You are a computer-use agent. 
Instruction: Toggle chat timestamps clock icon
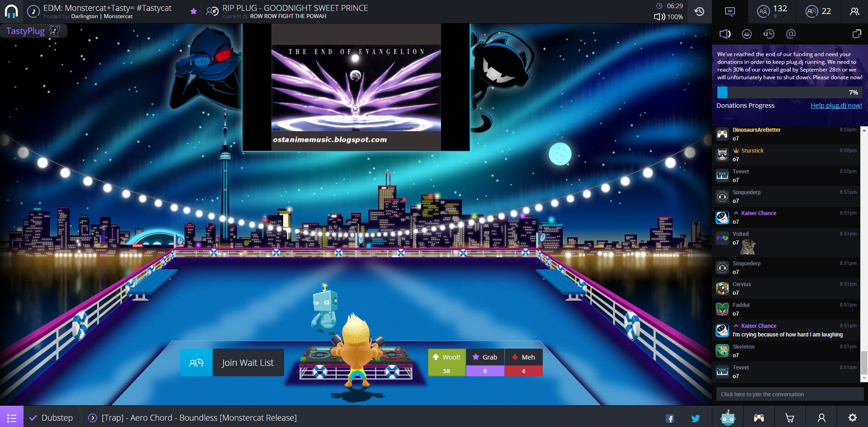coord(768,34)
